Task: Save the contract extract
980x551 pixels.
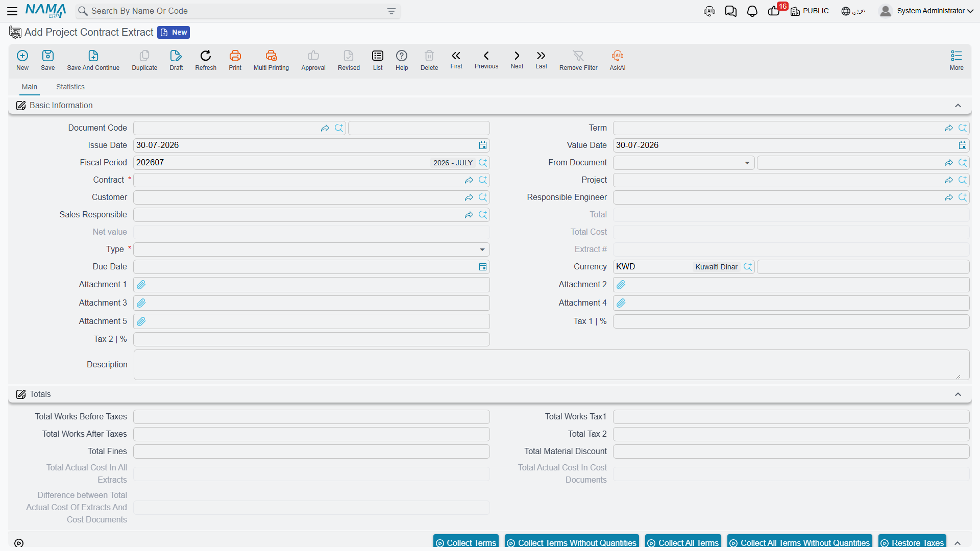Action: pos(48,60)
